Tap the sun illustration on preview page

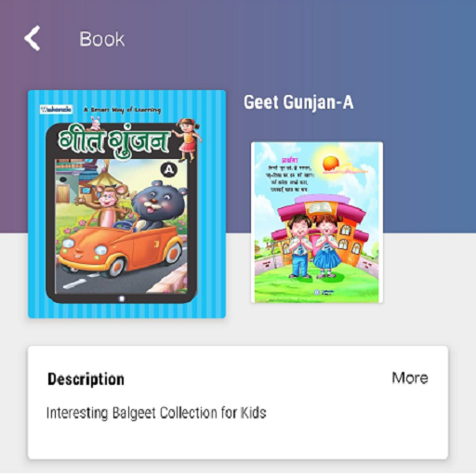point(331,164)
